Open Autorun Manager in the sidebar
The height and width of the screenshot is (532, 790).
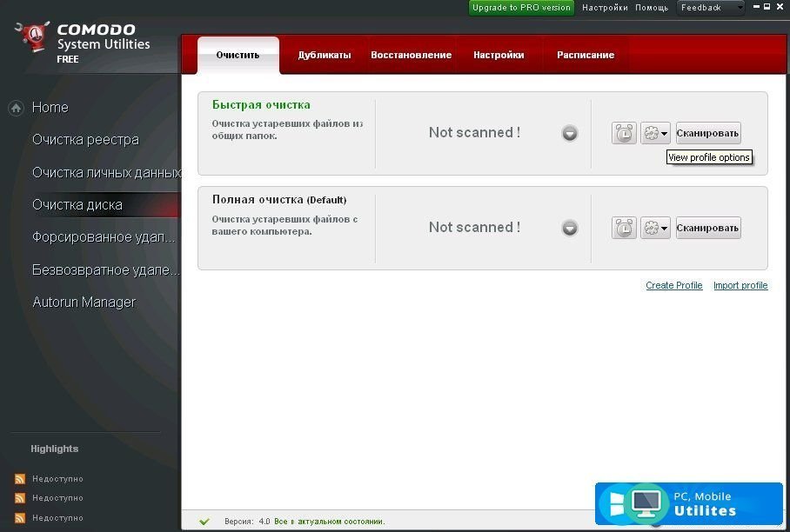[84, 302]
